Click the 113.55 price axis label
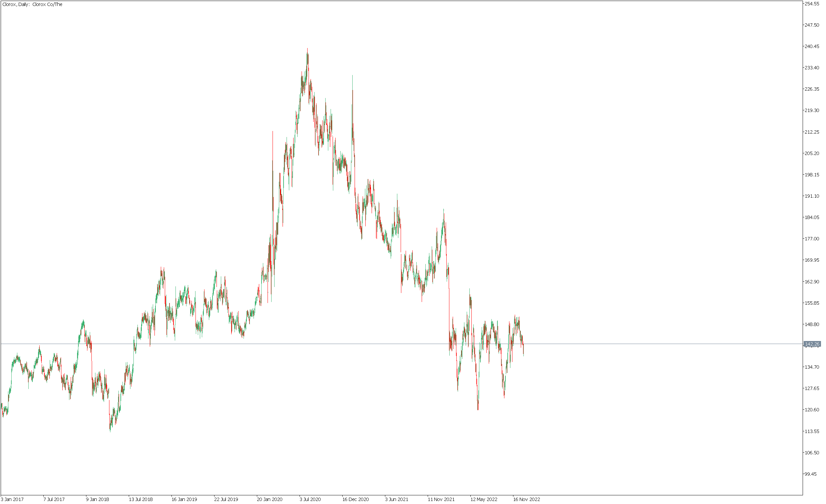Image resolution: width=826 pixels, height=504 pixels. tap(812, 431)
